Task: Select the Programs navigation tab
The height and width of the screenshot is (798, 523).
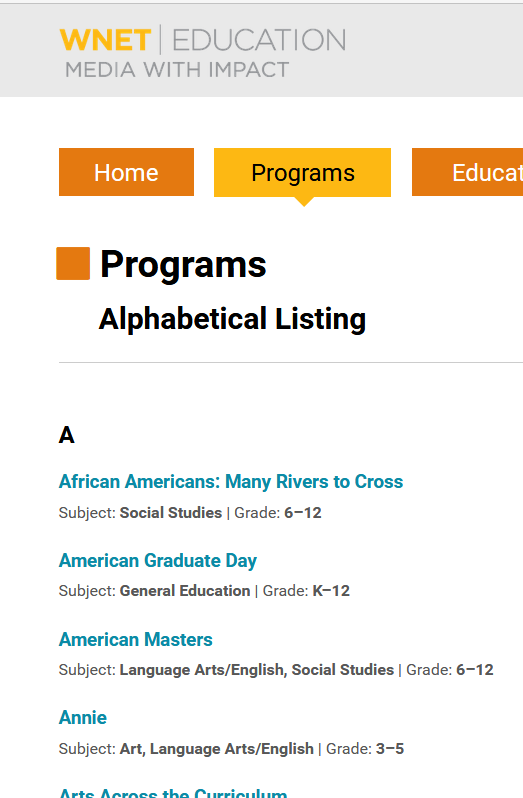Action: [302, 172]
